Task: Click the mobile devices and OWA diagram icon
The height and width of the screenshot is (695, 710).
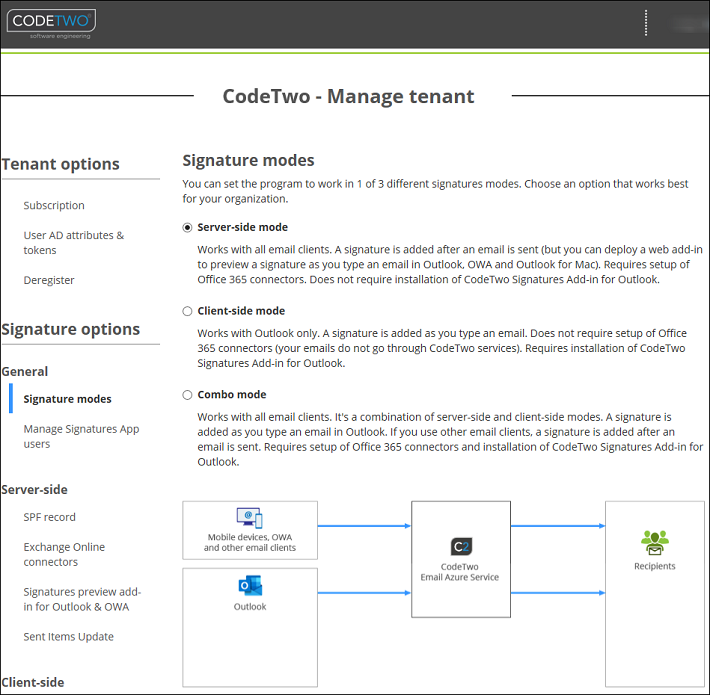Action: click(249, 518)
